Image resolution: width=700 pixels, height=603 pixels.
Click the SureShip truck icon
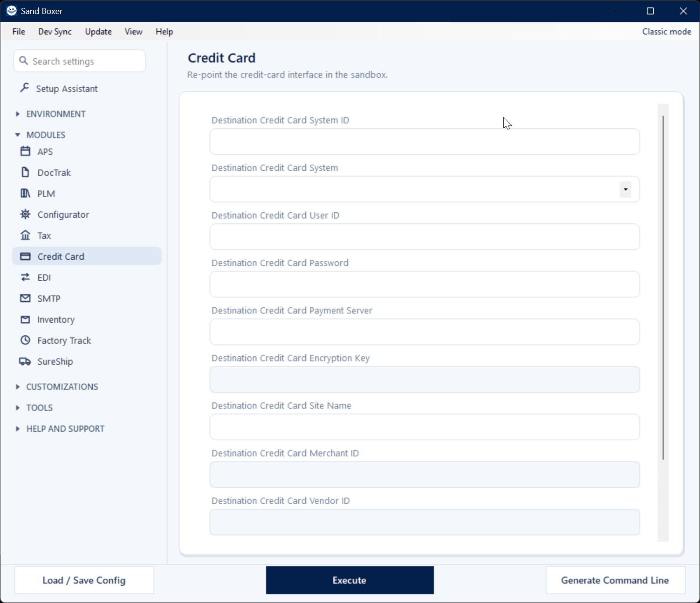coord(25,361)
